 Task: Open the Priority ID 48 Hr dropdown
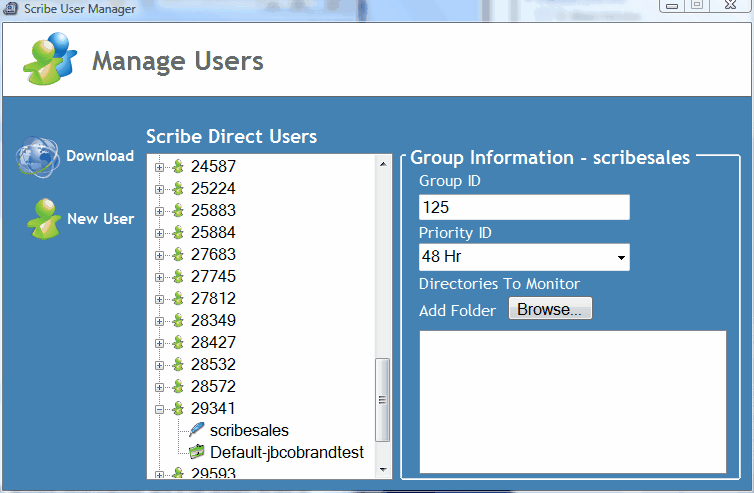[621, 257]
